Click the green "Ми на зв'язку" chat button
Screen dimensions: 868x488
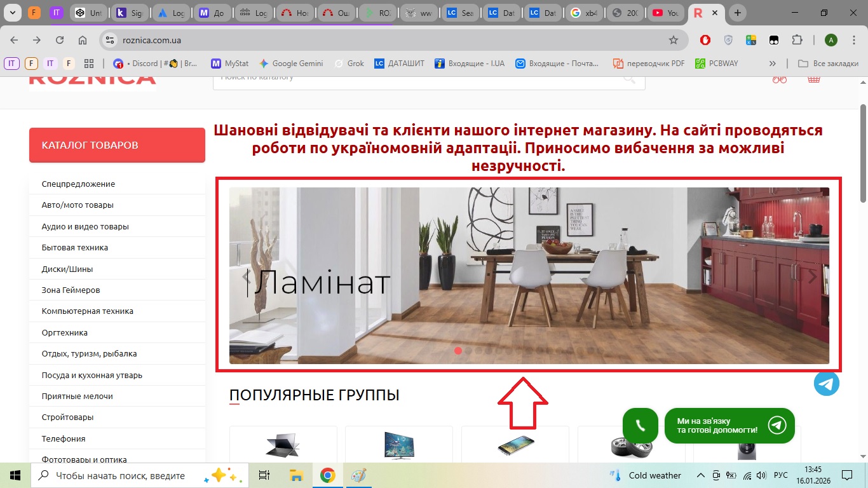[x=729, y=426]
